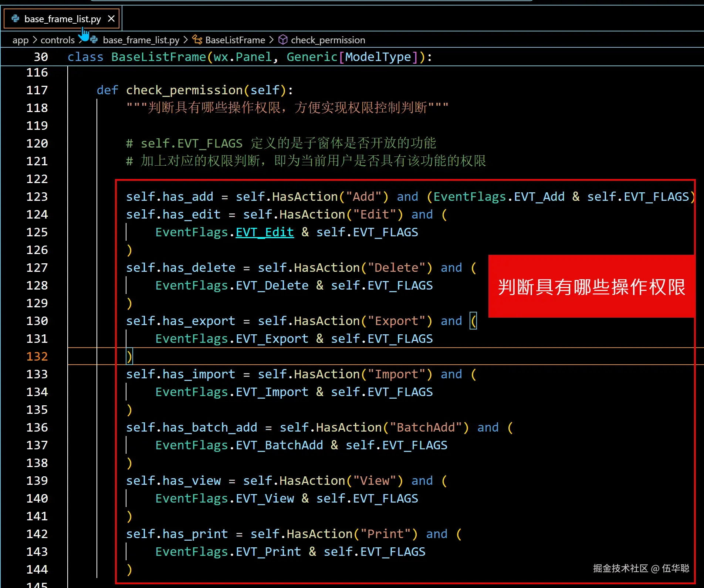The height and width of the screenshot is (588, 704).
Task: Click 'EventFlags.EVT_Print' on line 143
Action: pyautogui.click(x=228, y=552)
